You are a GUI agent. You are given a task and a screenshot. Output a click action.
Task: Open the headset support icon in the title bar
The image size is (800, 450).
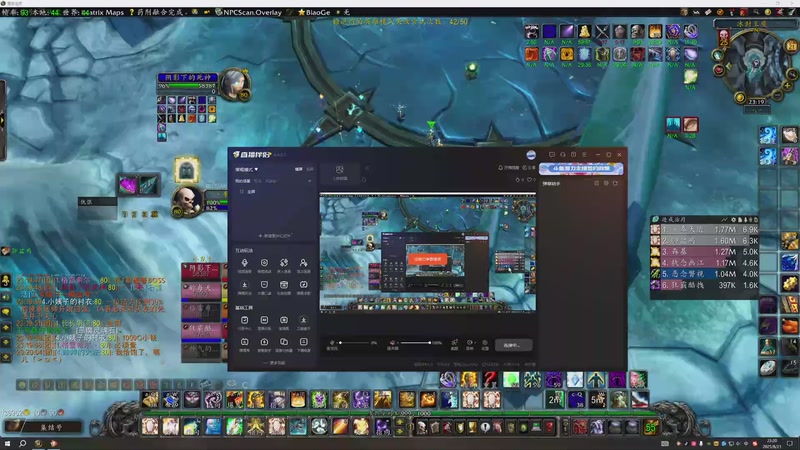click(x=563, y=154)
